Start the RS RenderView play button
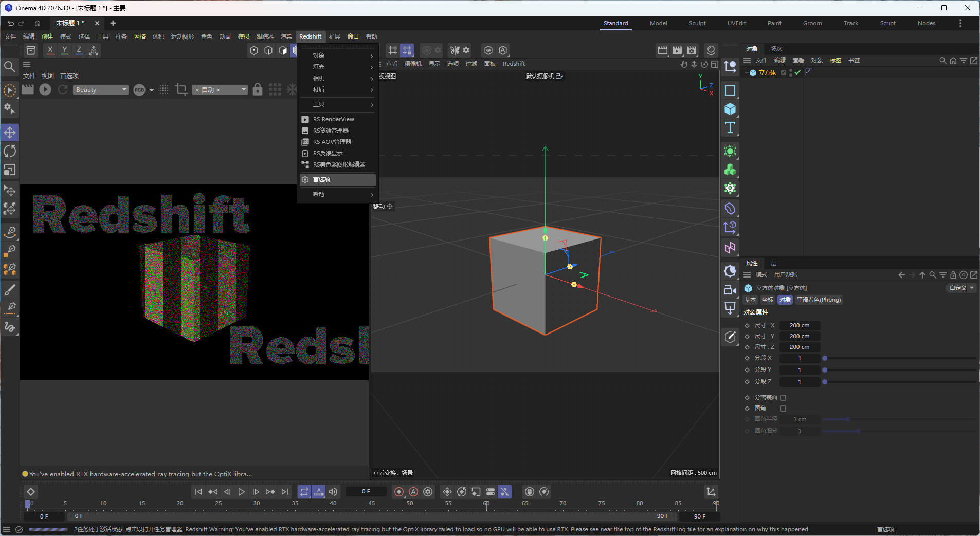Image resolution: width=980 pixels, height=536 pixels. (x=45, y=89)
